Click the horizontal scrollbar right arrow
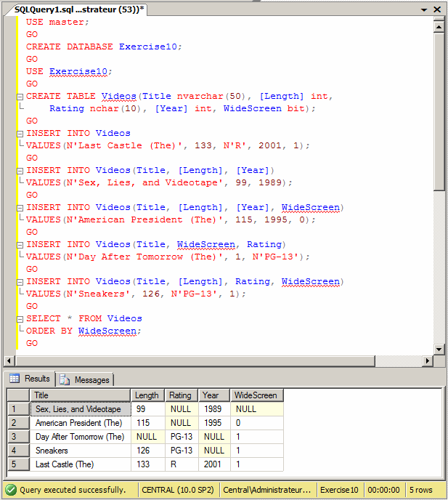 (428, 360)
